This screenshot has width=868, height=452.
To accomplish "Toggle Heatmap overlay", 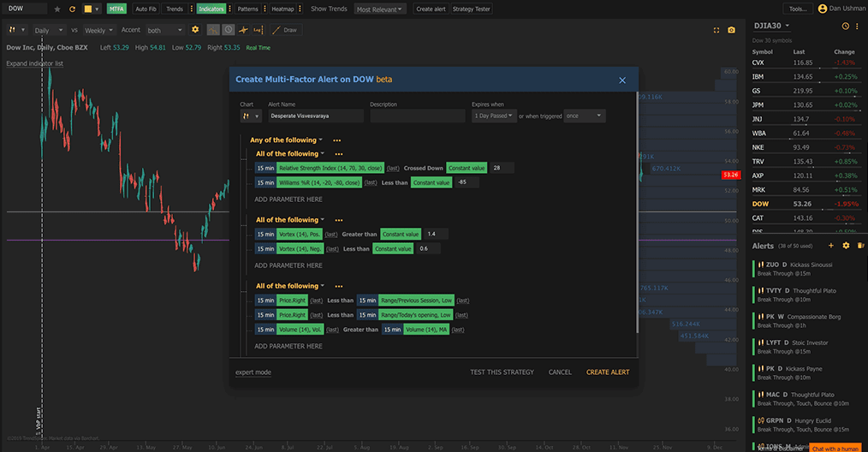I will 282,9.
